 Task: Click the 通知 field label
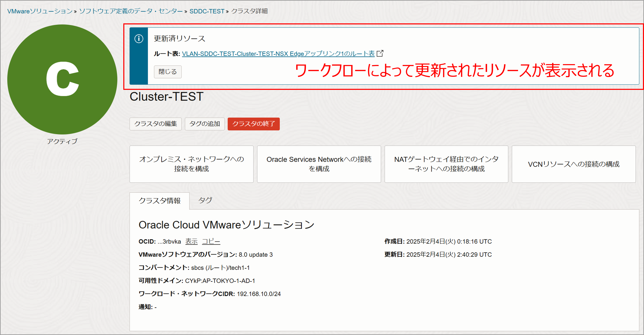(146, 307)
